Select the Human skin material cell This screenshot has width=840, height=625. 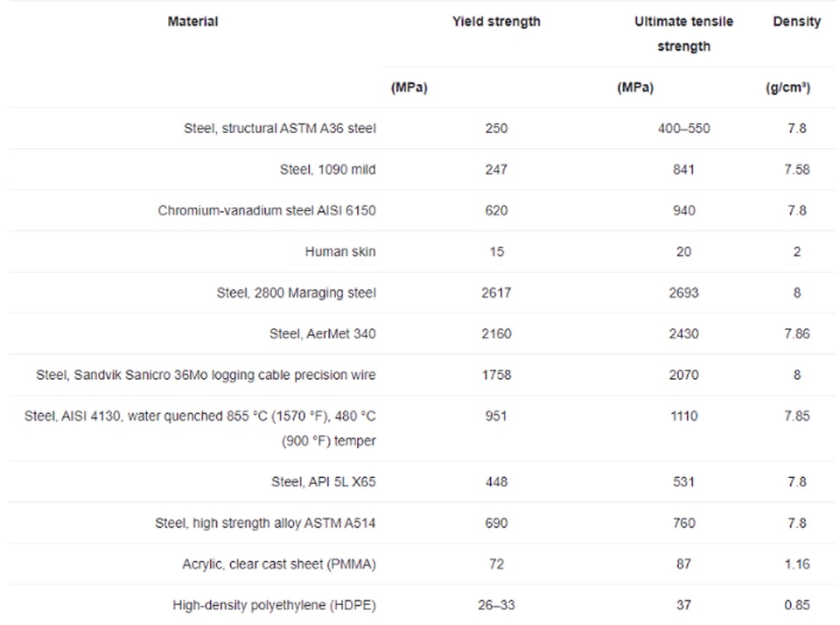[x=340, y=252]
